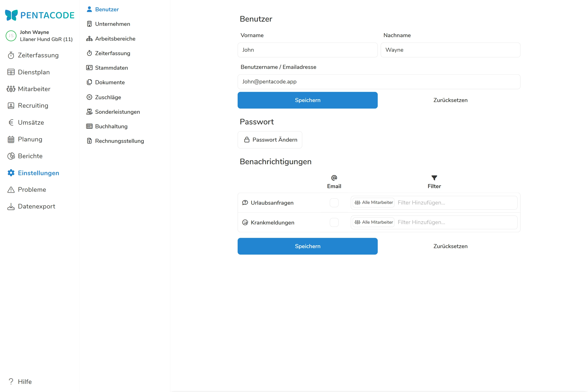588x392 pixels.
Task: Open the Unternehmen settings section
Action: click(x=113, y=24)
